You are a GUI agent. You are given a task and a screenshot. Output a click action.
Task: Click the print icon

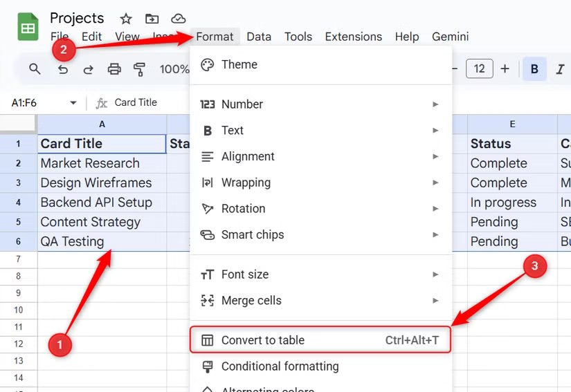(114, 69)
